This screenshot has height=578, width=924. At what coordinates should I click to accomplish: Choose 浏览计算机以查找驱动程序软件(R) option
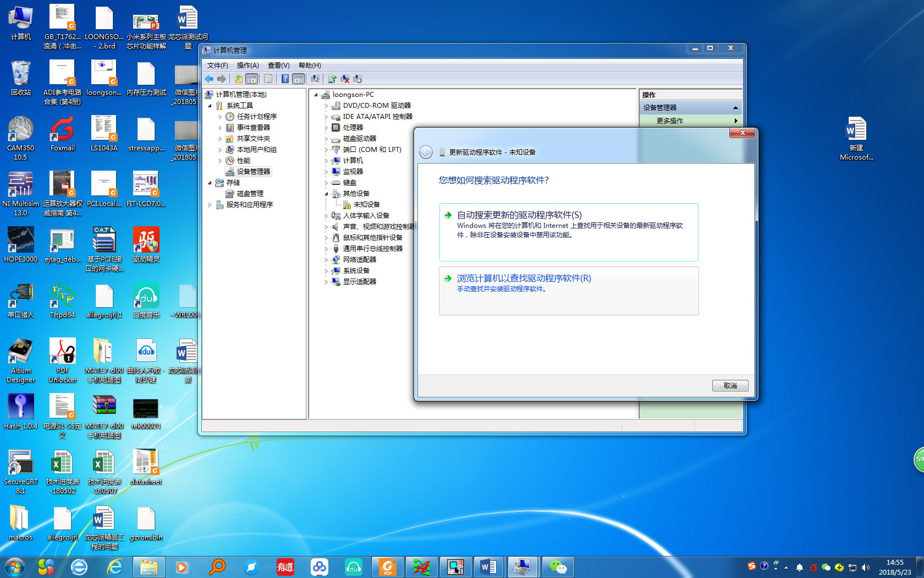(x=569, y=291)
